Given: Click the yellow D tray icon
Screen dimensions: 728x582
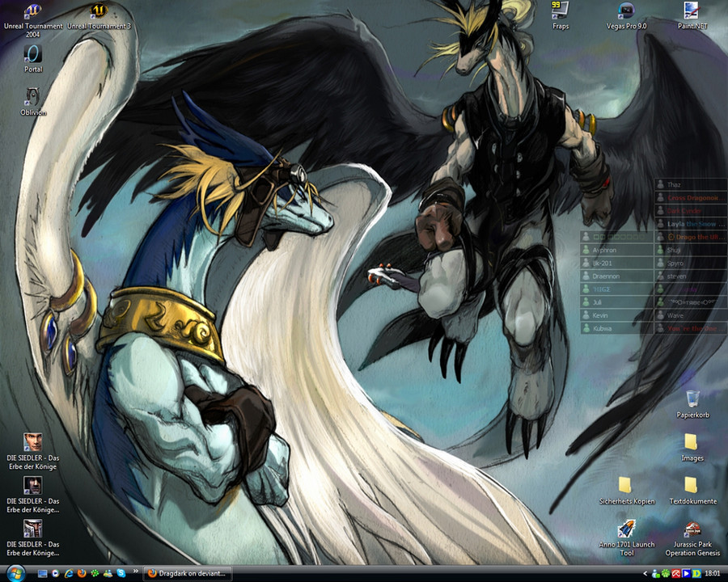Looking at the screenshot, I should 696,574.
